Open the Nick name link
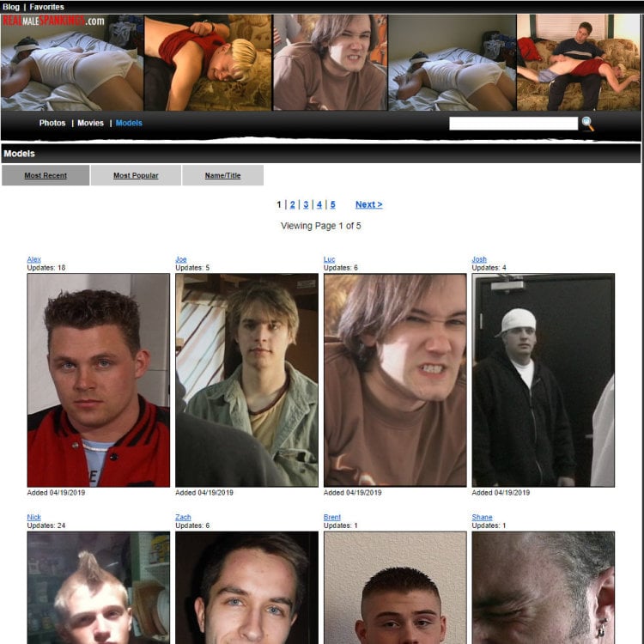This screenshot has width=644, height=644. pos(34,517)
